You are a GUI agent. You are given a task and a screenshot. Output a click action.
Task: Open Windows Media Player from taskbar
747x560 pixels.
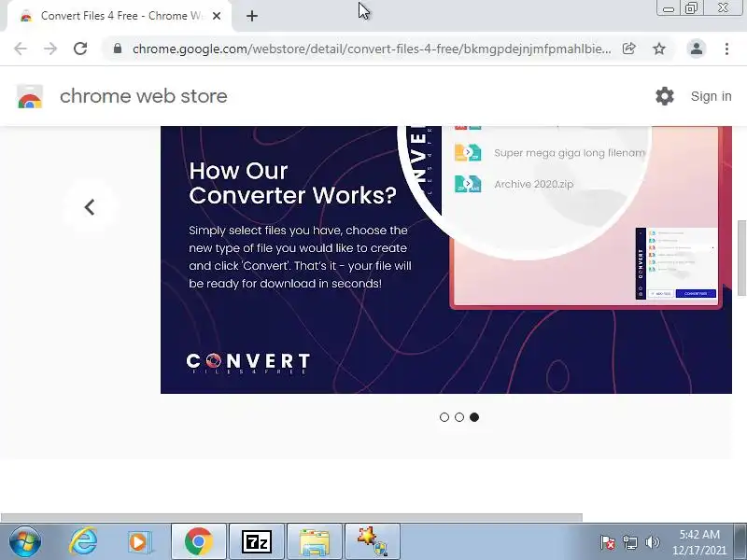pyautogui.click(x=139, y=541)
